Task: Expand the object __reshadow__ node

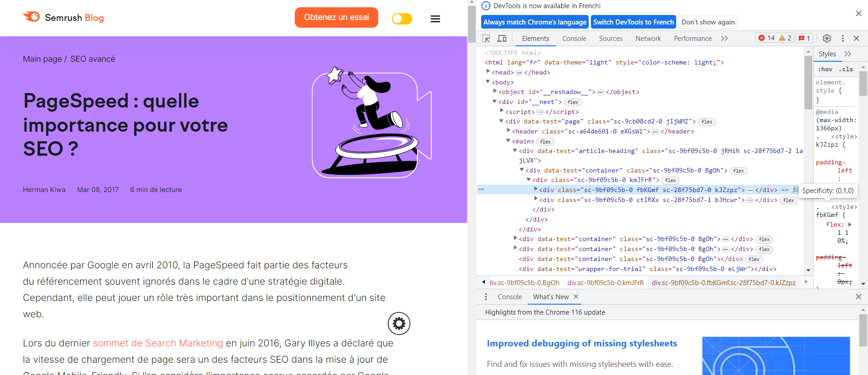Action: click(495, 91)
